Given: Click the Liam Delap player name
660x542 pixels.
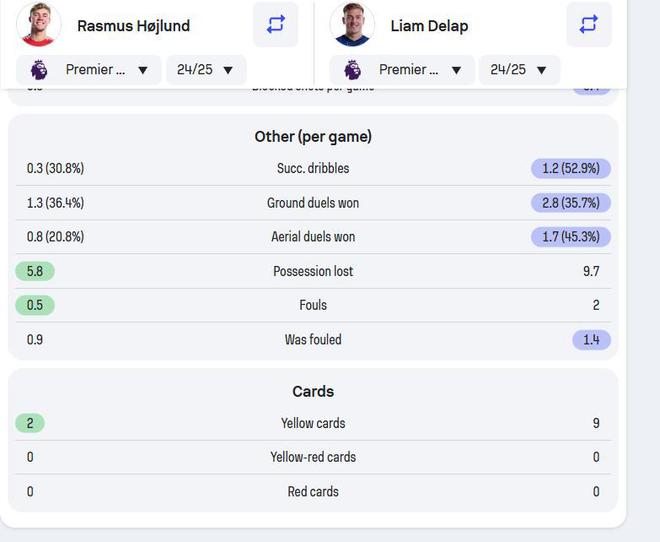Looking at the screenshot, I should (x=429, y=26).
